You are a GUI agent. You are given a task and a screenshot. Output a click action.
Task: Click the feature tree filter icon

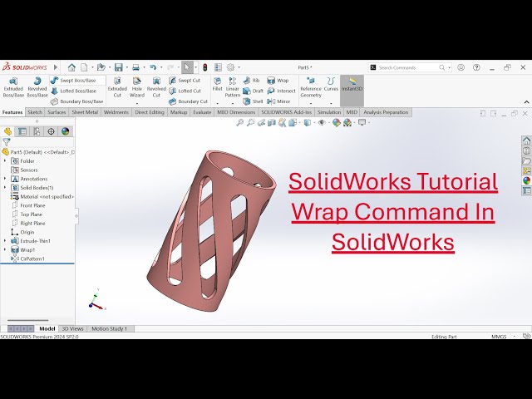click(x=7, y=142)
